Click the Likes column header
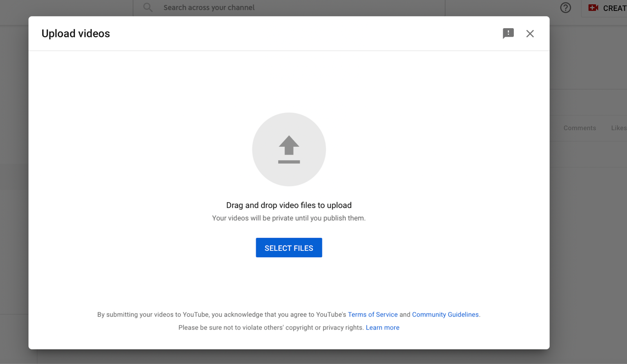Viewport: 627px width, 364px height. [619, 128]
